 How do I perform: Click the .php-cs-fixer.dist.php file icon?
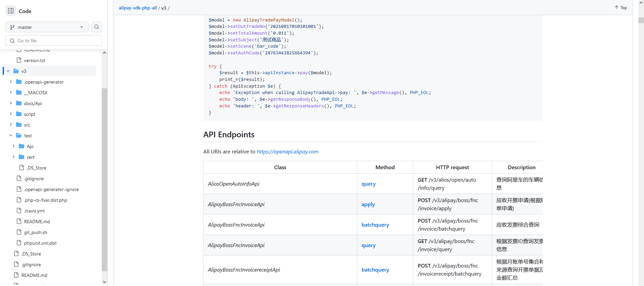pyautogui.click(x=19, y=200)
